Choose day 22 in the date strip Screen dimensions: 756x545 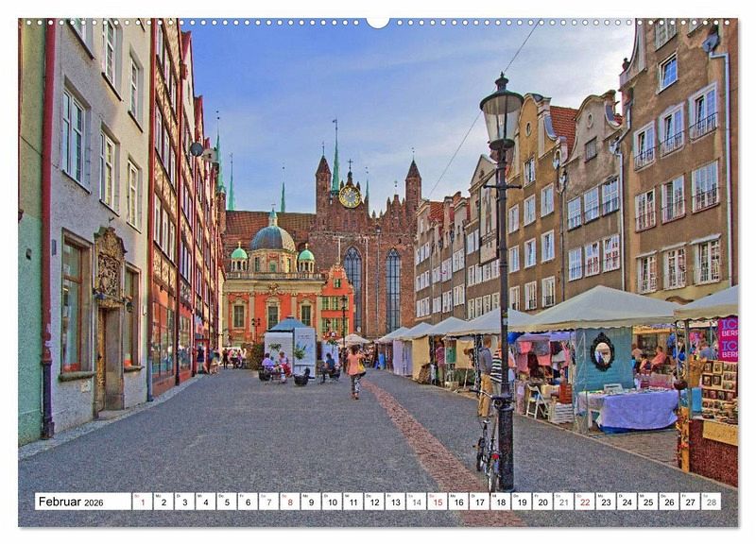coord(584,502)
